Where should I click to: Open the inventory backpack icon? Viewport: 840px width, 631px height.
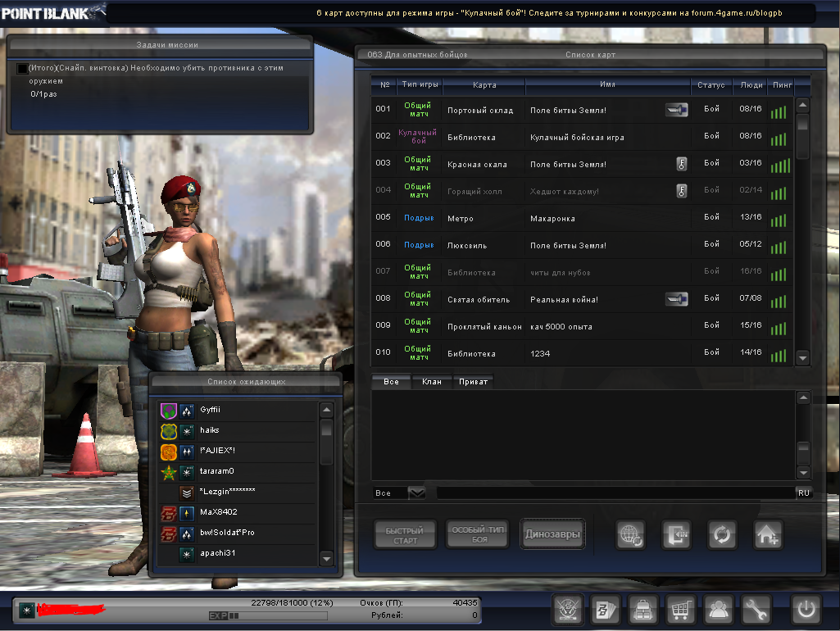(x=642, y=610)
